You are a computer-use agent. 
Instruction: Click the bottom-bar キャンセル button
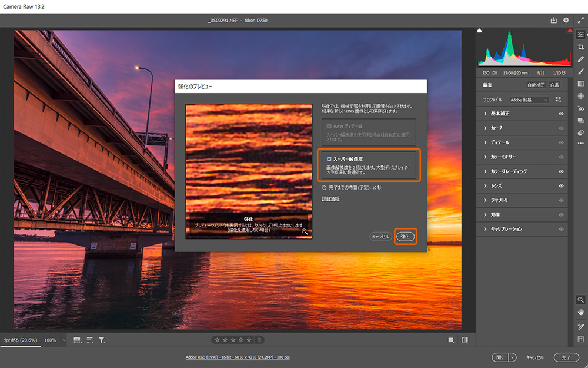click(534, 357)
